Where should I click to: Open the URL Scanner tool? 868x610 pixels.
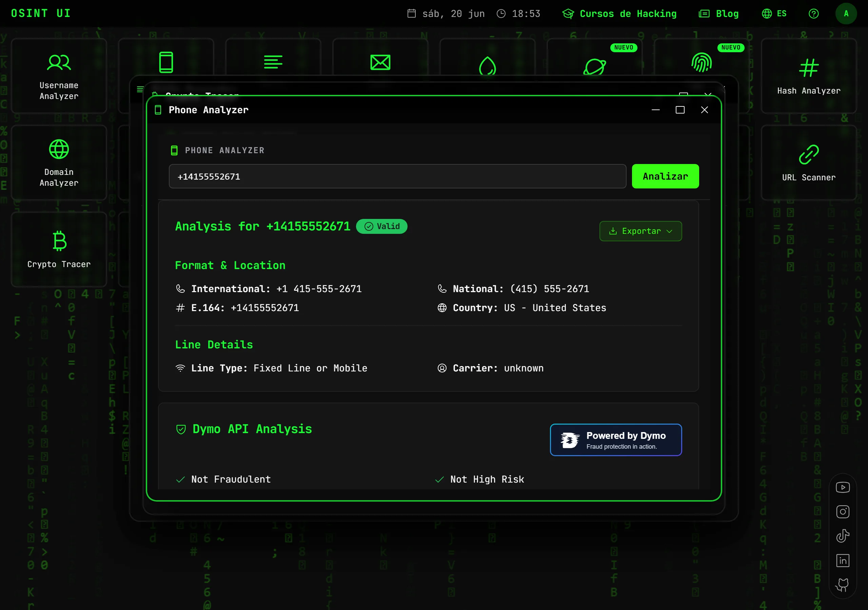tap(809, 163)
